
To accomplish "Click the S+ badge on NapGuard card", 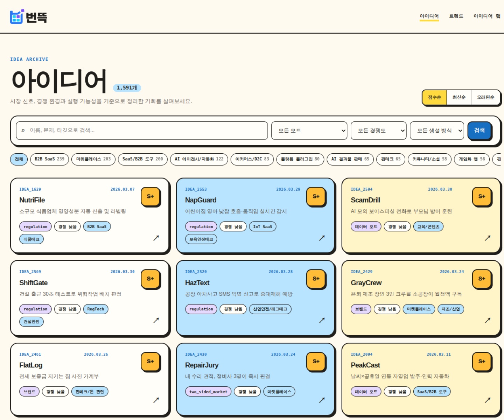I will 316,197.
